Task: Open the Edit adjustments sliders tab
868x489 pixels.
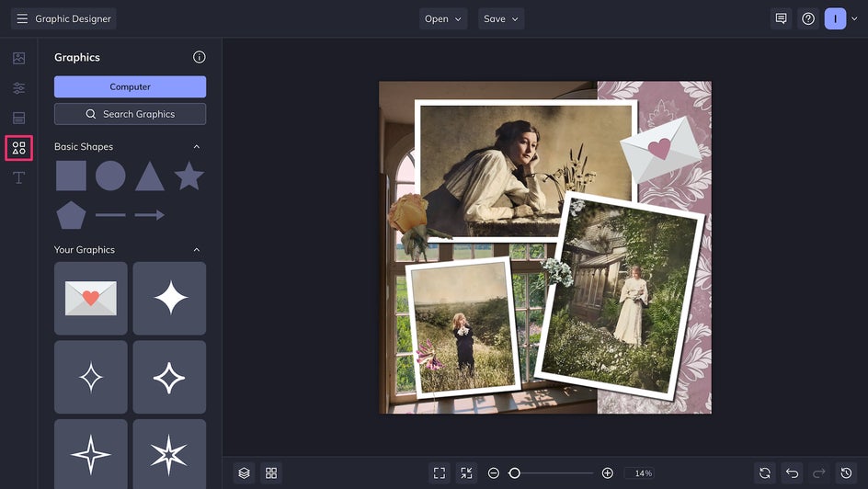Action: click(18, 88)
